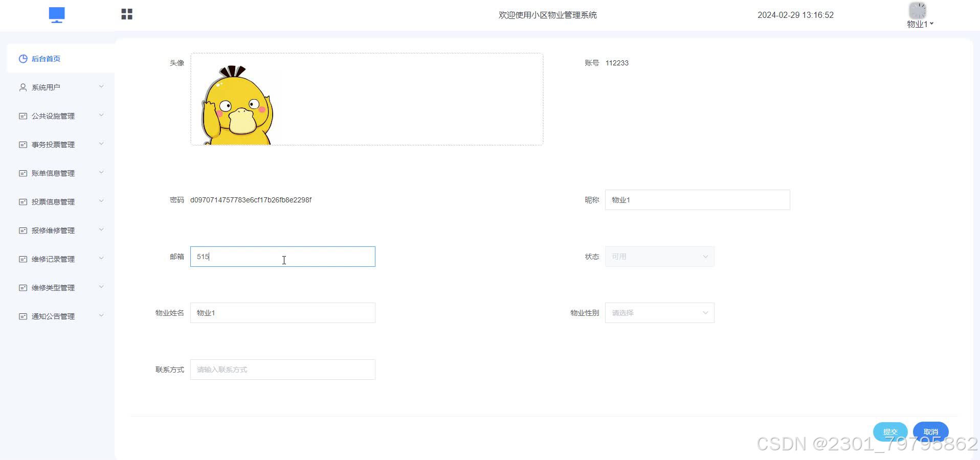980x460 pixels.
Task: Expand the 事务投票管理 chevron
Action: [101, 144]
